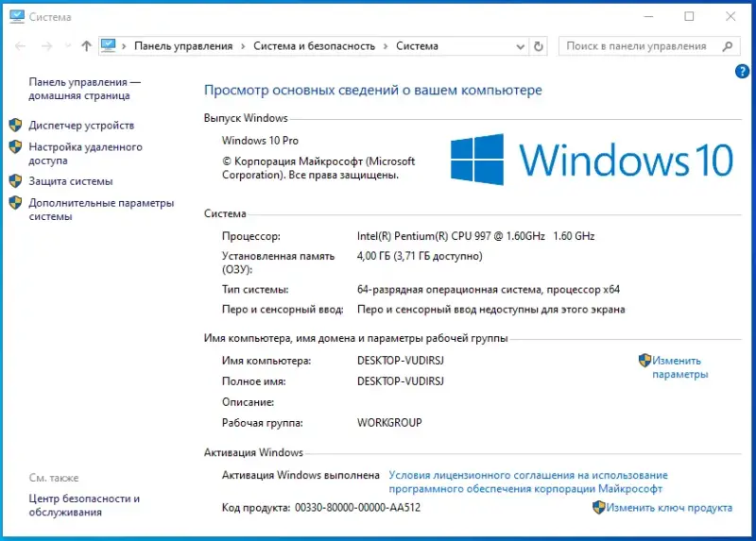Go up one level with Up arrow
Image resolution: width=756 pixels, height=541 pixels.
pyautogui.click(x=86, y=46)
